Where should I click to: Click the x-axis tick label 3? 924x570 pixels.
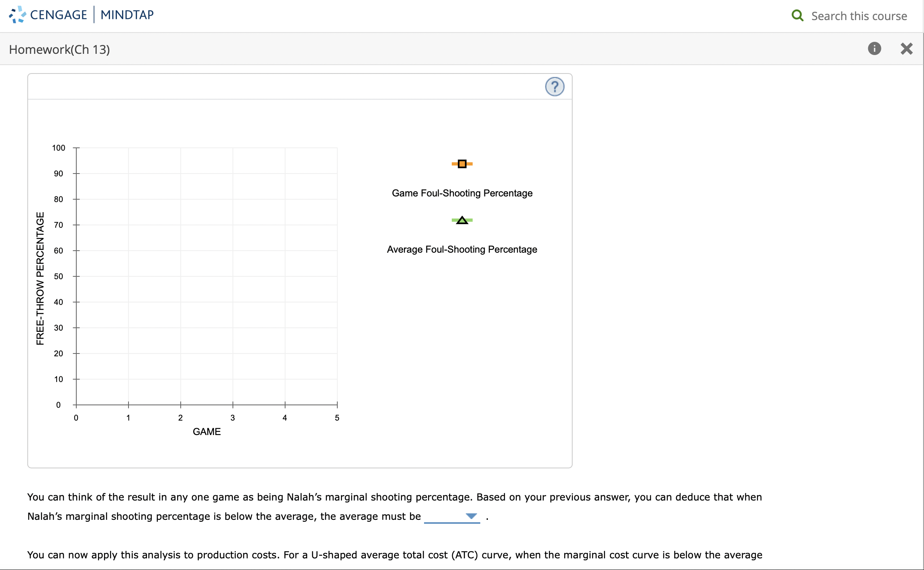pos(233,418)
